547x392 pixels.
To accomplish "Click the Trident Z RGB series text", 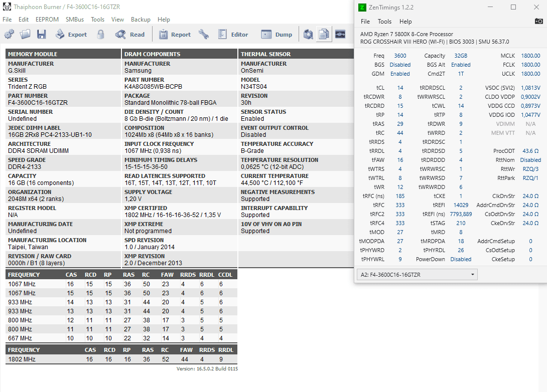I will click(x=27, y=86).
